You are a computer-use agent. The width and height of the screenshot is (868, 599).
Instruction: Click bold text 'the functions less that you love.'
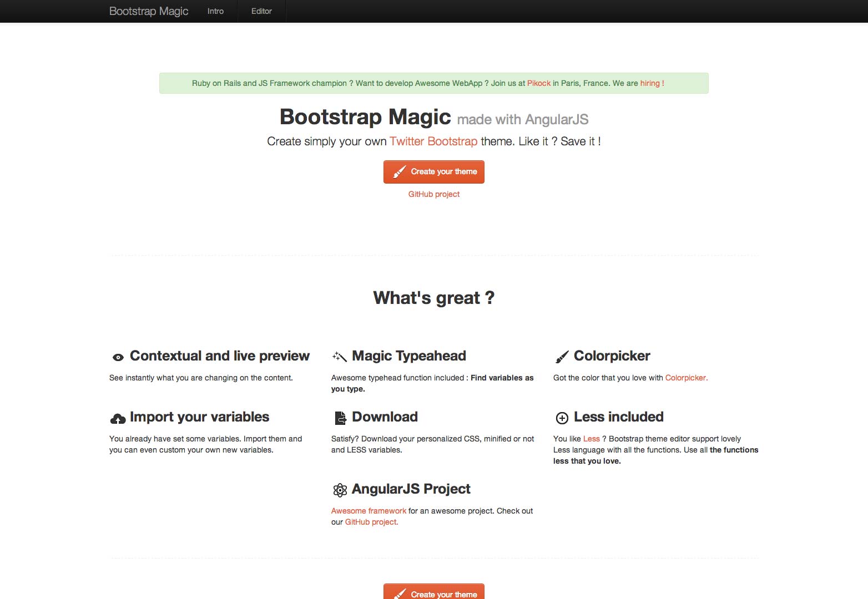656,455
